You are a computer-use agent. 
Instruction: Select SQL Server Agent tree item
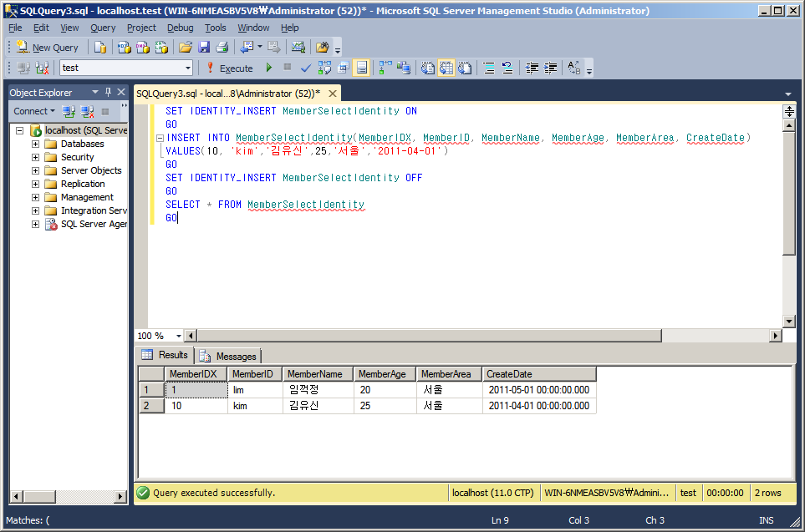[94, 224]
